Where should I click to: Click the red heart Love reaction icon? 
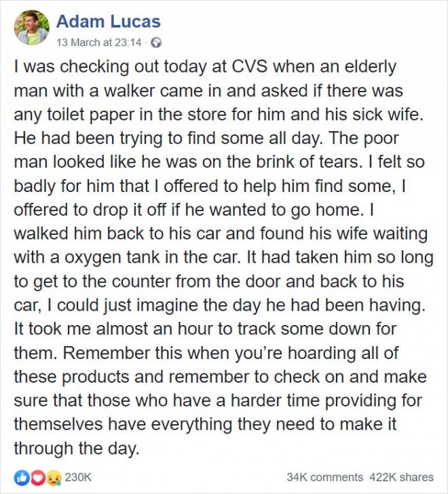coord(37,478)
